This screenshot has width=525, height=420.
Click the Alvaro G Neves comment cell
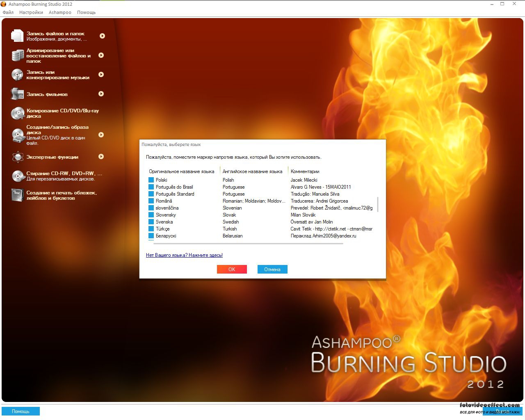(x=321, y=187)
